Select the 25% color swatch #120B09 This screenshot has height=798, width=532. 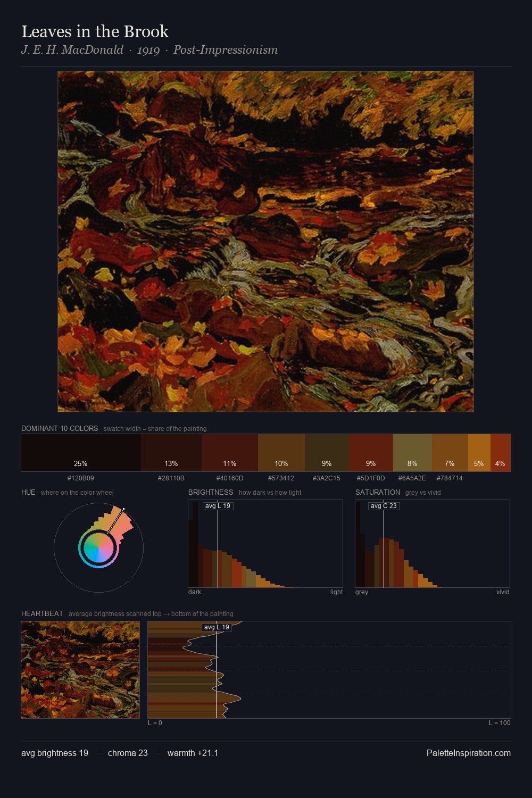point(81,453)
